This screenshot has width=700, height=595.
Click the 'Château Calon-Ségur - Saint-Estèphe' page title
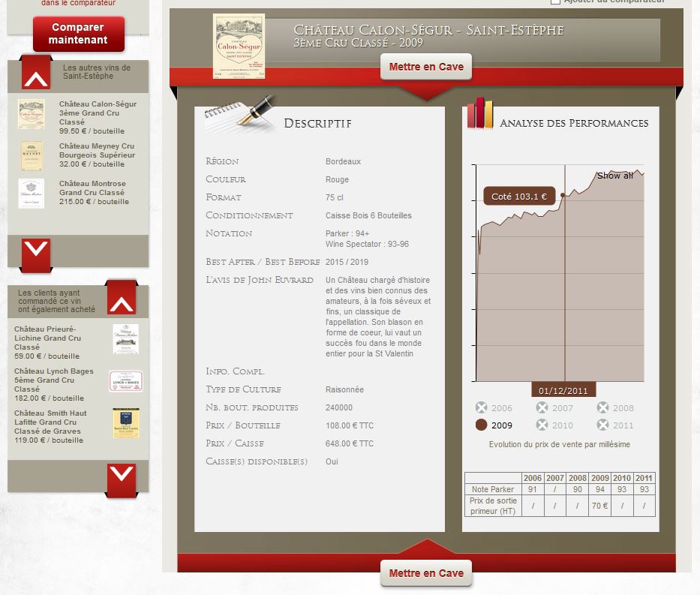428,30
